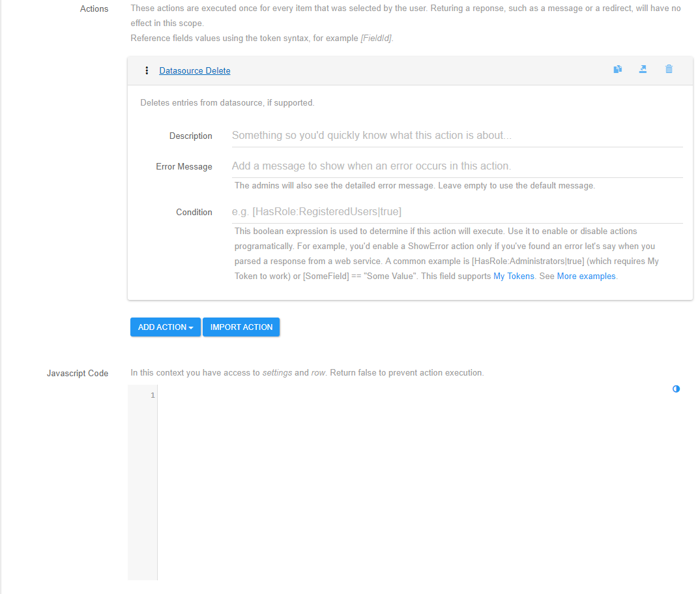Click line 1 in the Javascript code editor
This screenshot has height=594, width=700.
point(420,395)
